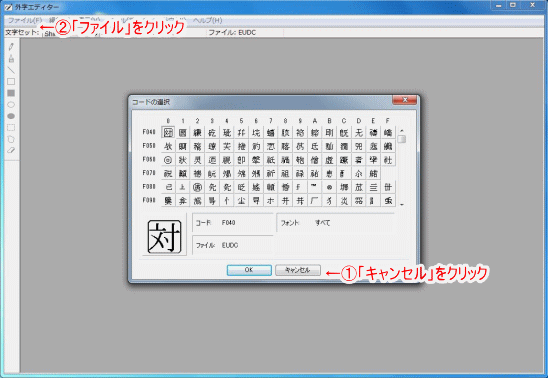Click the F080 row label
The height and width of the screenshot is (378, 548).
tap(149, 187)
